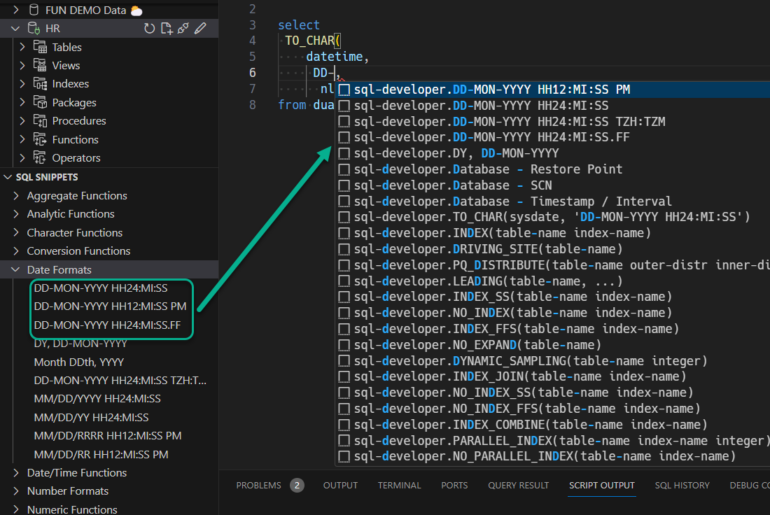Open the SQL History tab

click(682, 486)
